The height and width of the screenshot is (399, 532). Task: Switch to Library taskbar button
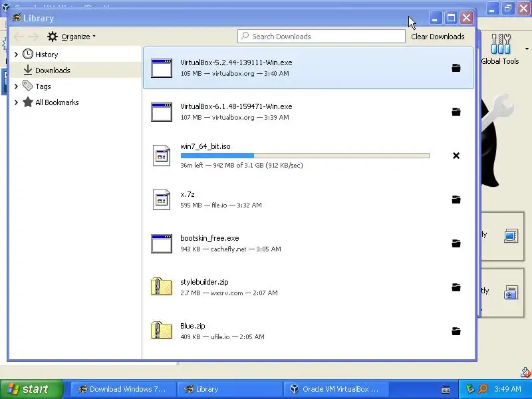[x=230, y=389]
